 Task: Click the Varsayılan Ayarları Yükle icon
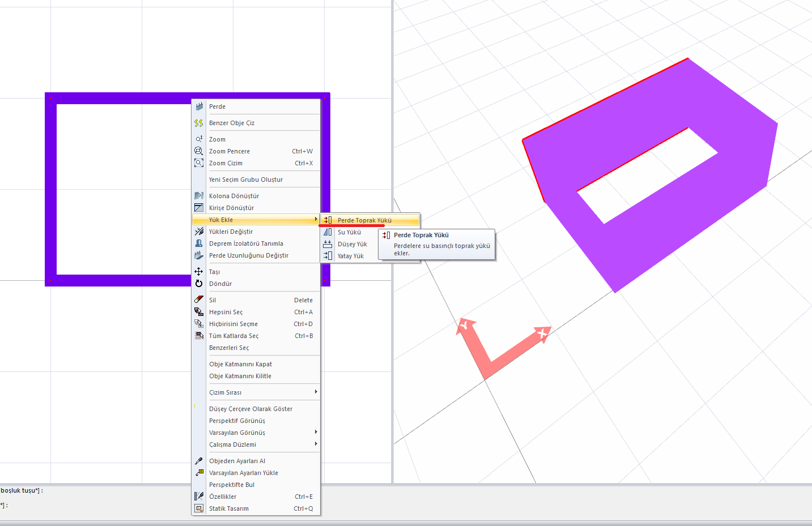point(199,473)
